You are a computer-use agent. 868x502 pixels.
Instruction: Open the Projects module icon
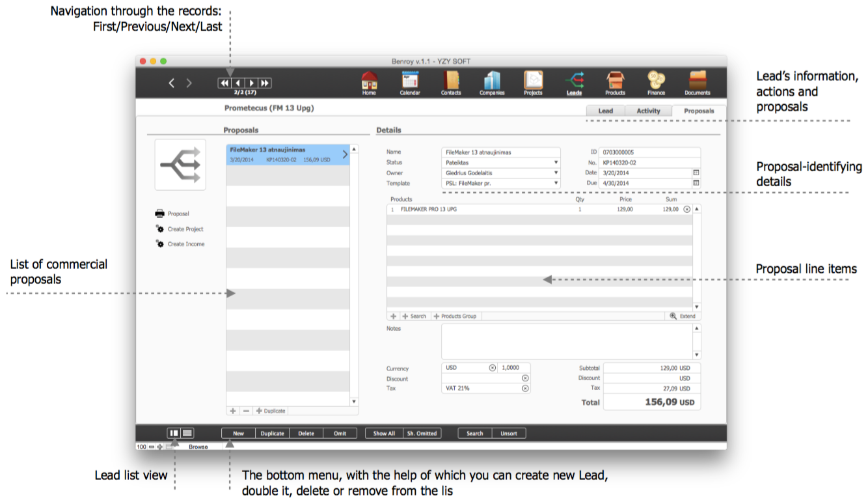coord(533,81)
